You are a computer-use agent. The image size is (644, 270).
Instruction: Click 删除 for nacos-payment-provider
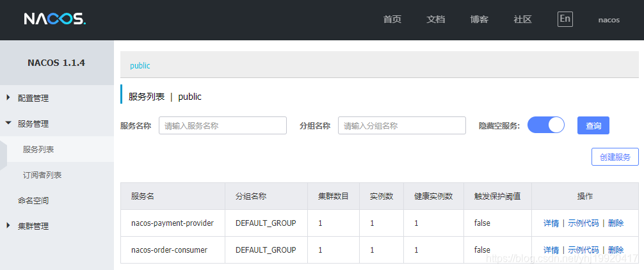(616, 223)
